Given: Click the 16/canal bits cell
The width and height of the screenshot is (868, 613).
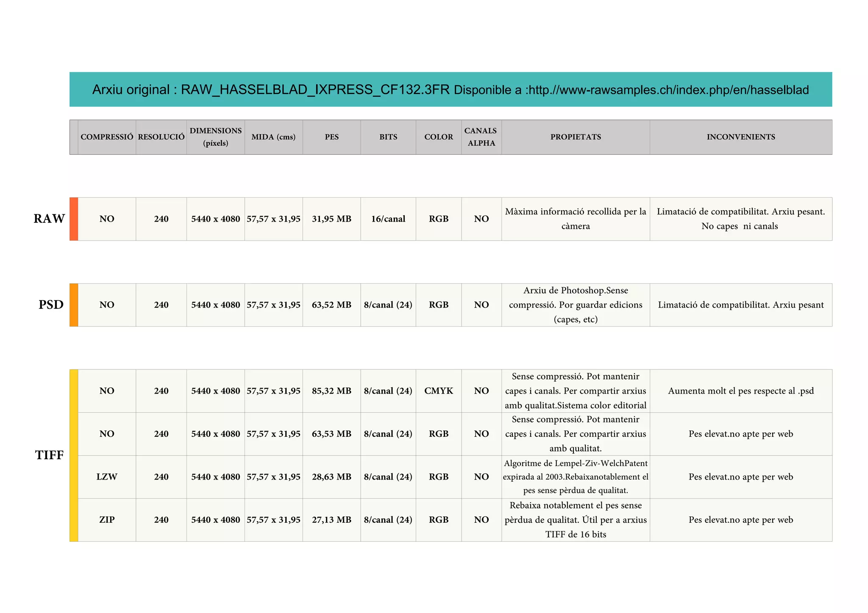Looking at the screenshot, I should [388, 219].
